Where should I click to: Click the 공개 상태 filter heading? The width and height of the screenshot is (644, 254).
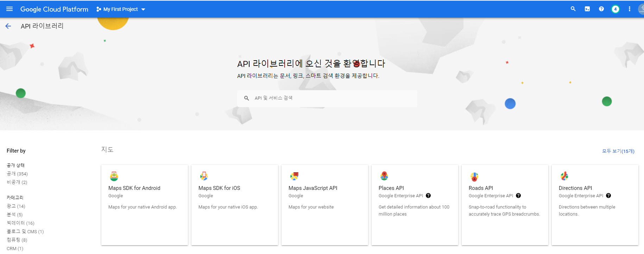coord(16,165)
